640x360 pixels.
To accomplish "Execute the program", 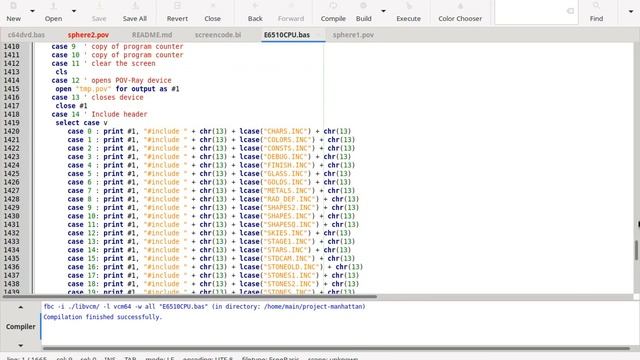I will 408,12.
